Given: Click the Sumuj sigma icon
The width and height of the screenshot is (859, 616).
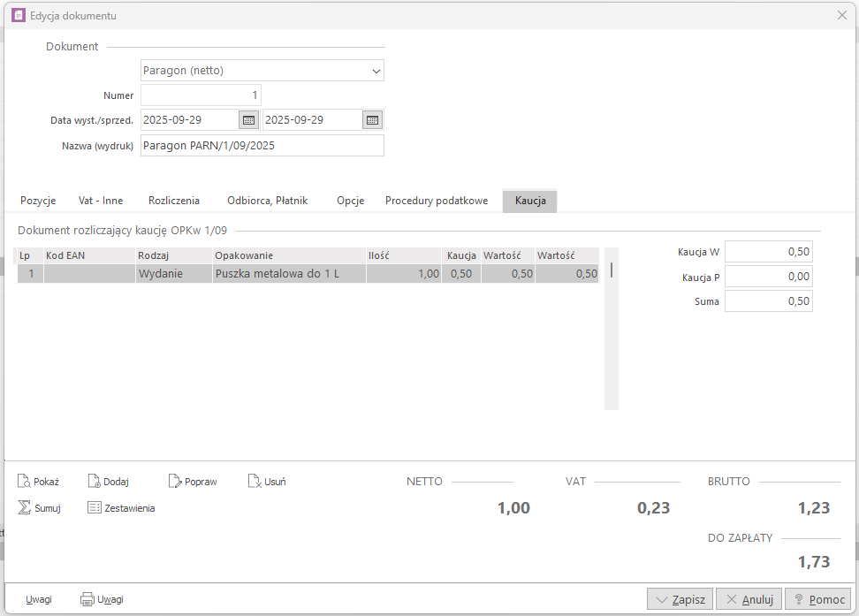Looking at the screenshot, I should [x=25, y=507].
